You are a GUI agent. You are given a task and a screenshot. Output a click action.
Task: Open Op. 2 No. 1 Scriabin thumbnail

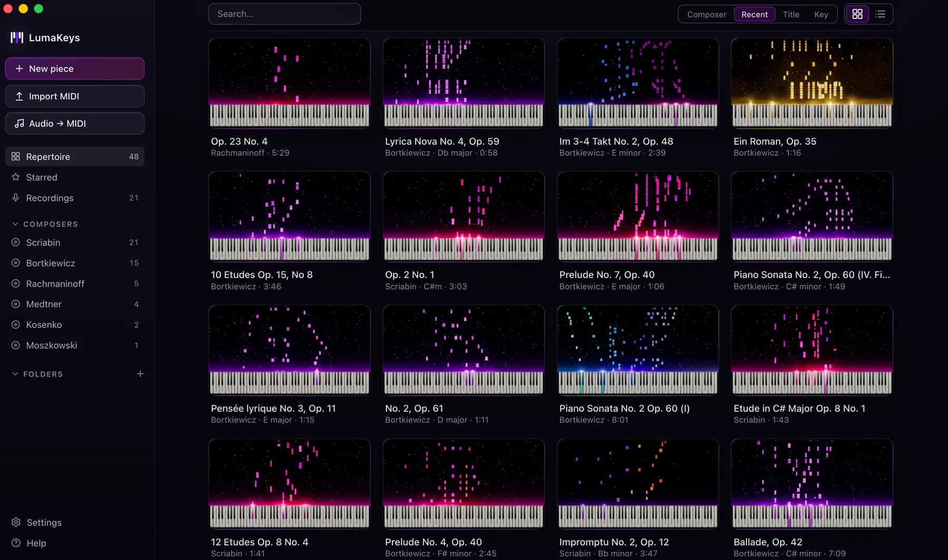463,216
